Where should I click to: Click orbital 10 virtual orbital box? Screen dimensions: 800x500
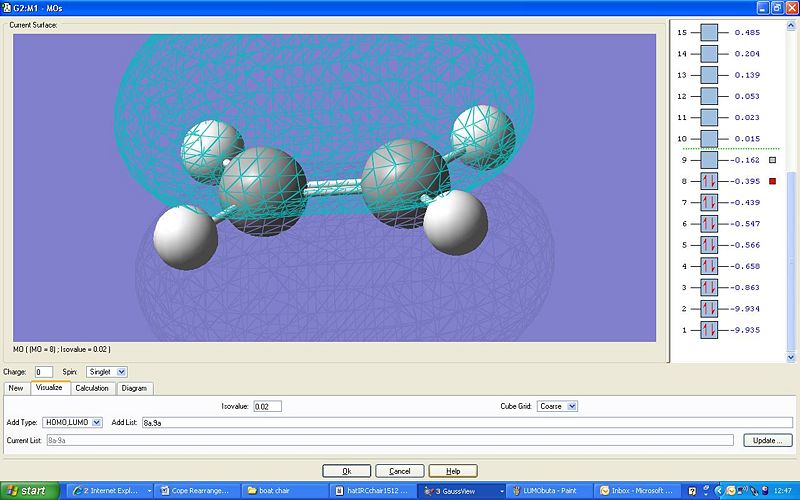[x=709, y=139]
